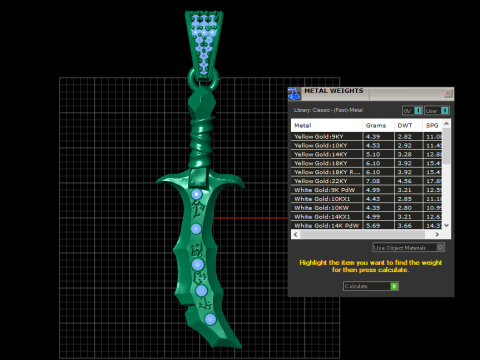Click the table's scroll down arrow

447,225
